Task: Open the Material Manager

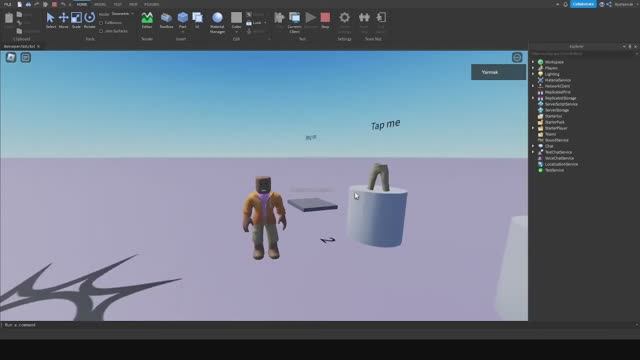Action: click(217, 22)
